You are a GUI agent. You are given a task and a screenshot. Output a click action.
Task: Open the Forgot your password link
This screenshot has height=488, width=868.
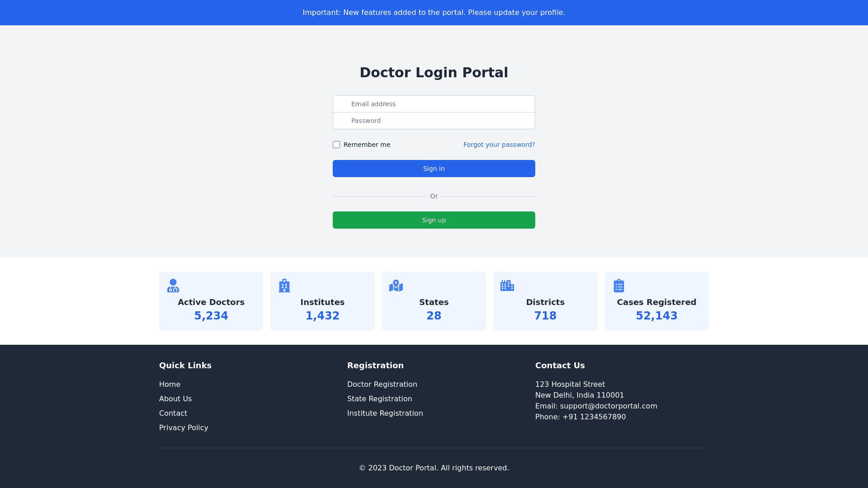click(499, 145)
